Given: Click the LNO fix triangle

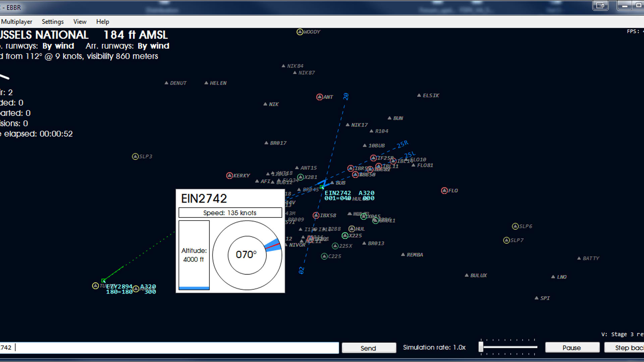Looking at the screenshot, I should pyautogui.click(x=553, y=277).
